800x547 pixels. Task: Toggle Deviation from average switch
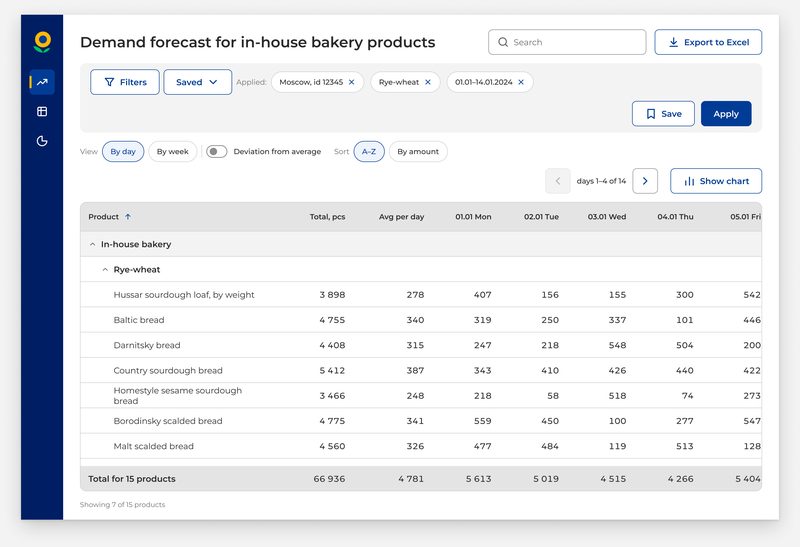tap(216, 152)
